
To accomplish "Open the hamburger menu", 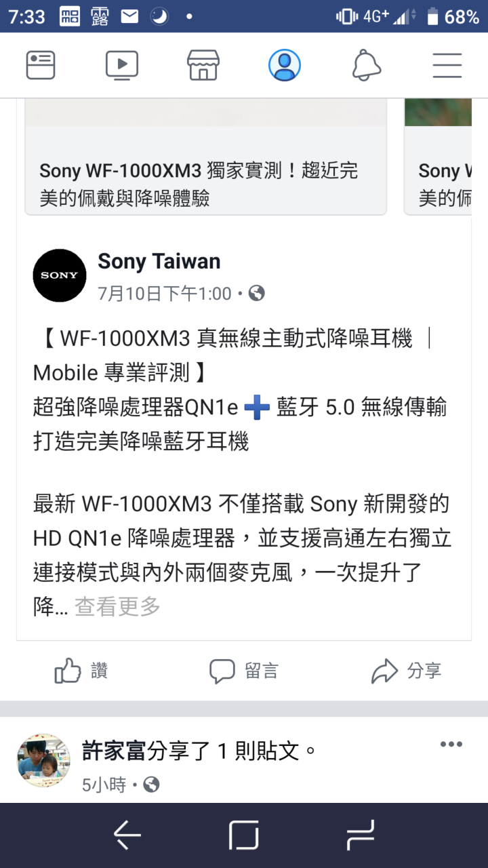I will pyautogui.click(x=447, y=65).
